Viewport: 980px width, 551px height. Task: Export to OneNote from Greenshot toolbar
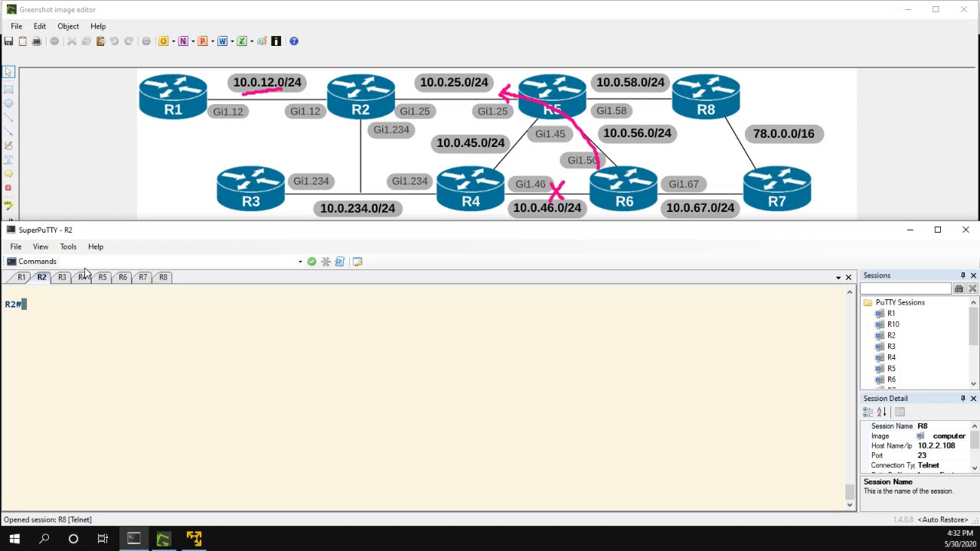(x=183, y=41)
